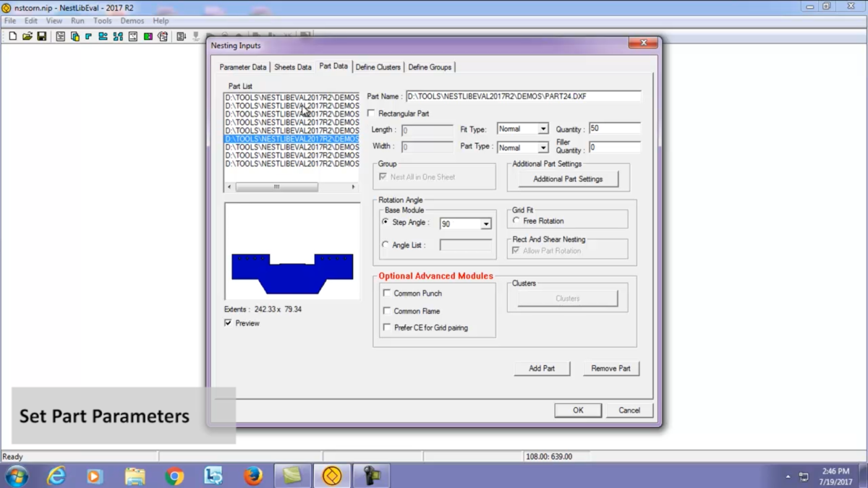Switch to the Sheets Data tab
868x488 pixels.
[293, 67]
